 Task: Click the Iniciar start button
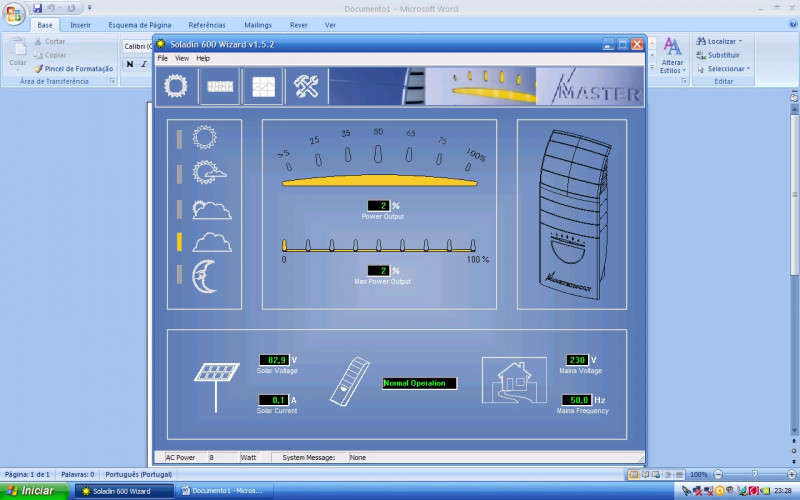tap(34, 491)
